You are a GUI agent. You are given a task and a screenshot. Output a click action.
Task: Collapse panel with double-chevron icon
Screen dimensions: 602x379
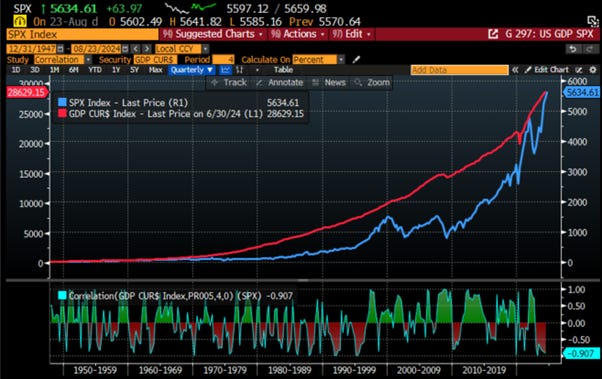[x=515, y=70]
